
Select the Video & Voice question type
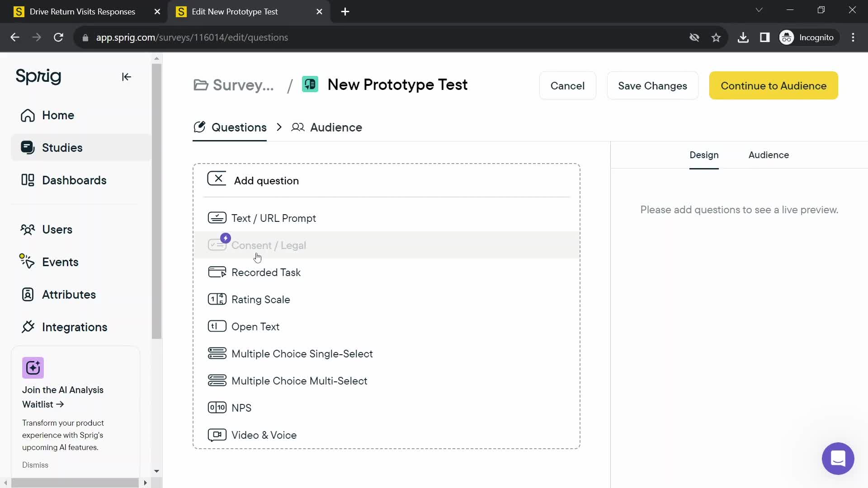click(264, 435)
